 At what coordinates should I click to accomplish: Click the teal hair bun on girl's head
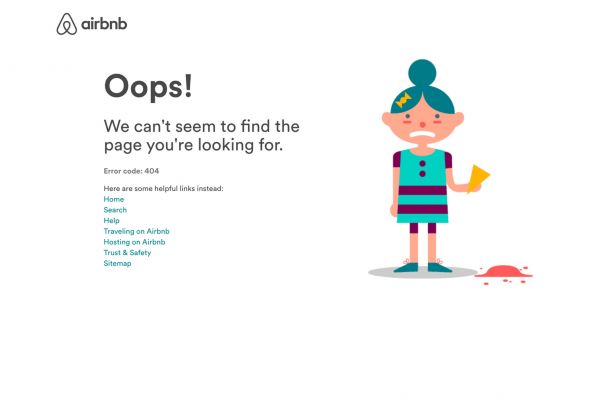422,73
